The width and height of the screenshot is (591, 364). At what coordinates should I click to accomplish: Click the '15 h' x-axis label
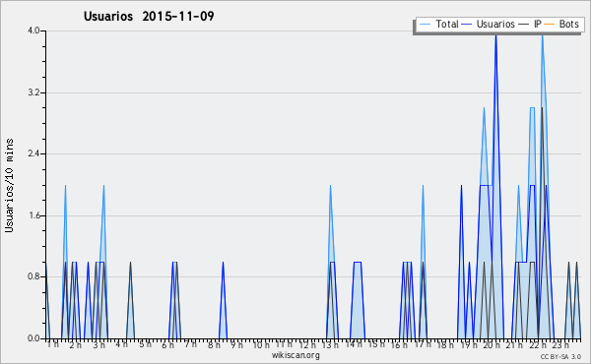(376, 344)
